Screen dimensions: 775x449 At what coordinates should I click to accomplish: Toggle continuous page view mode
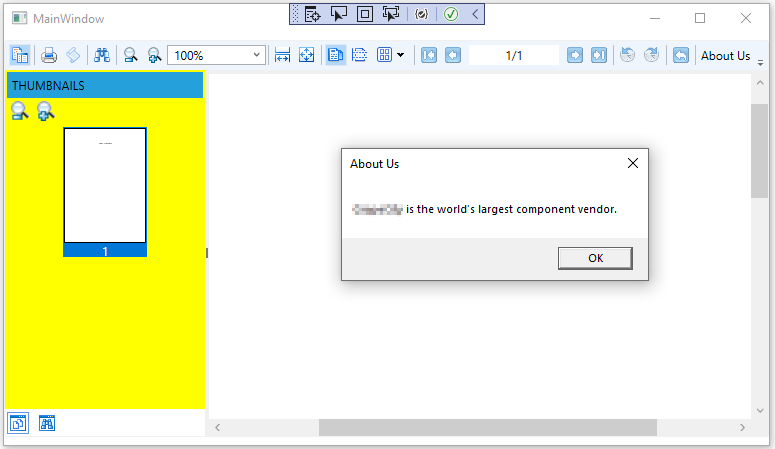(359, 55)
